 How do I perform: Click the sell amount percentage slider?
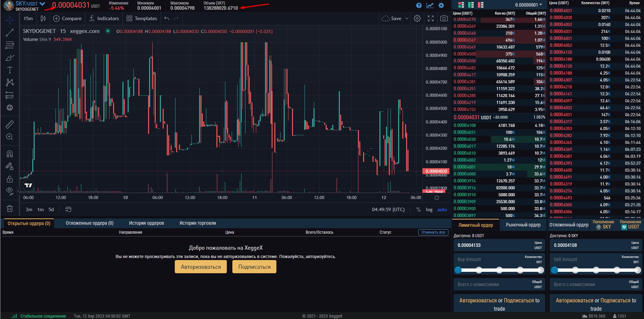(596, 270)
